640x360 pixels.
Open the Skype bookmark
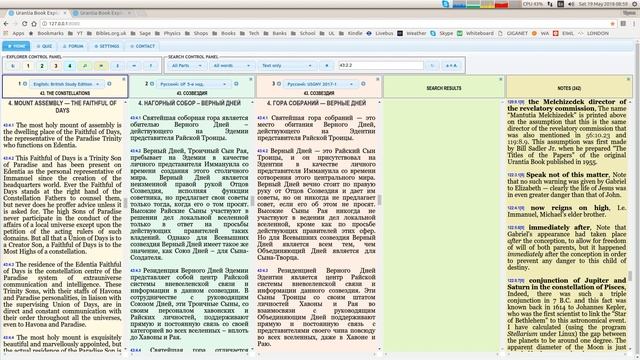point(442,33)
